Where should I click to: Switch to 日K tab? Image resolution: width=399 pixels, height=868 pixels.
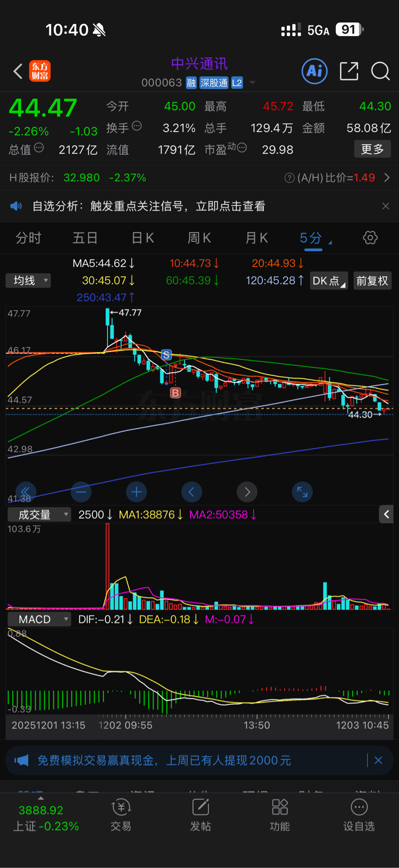(x=142, y=238)
